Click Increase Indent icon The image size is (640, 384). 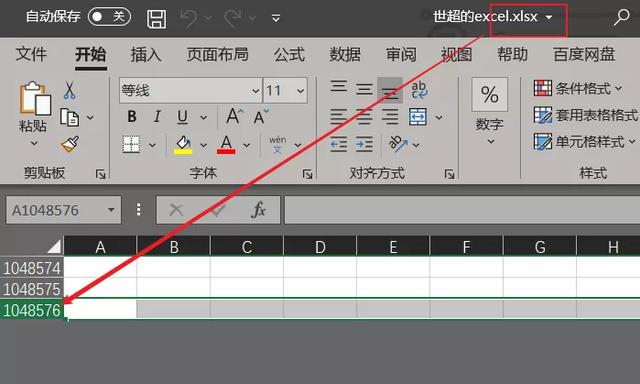[x=364, y=144]
